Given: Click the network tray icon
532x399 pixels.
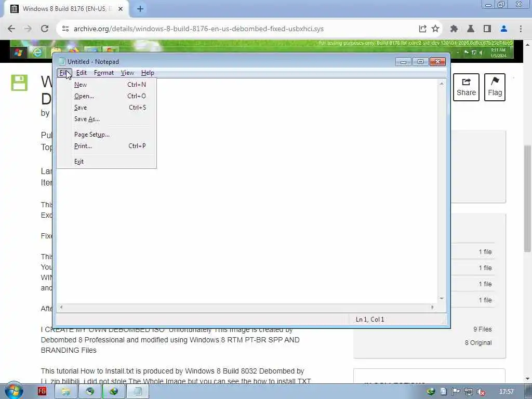Looking at the screenshot, I should click(469, 392).
